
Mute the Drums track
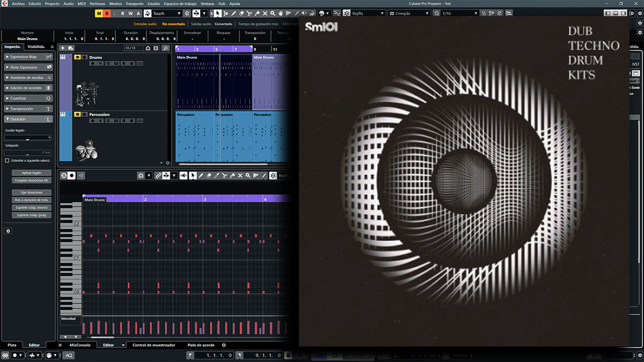77,57
